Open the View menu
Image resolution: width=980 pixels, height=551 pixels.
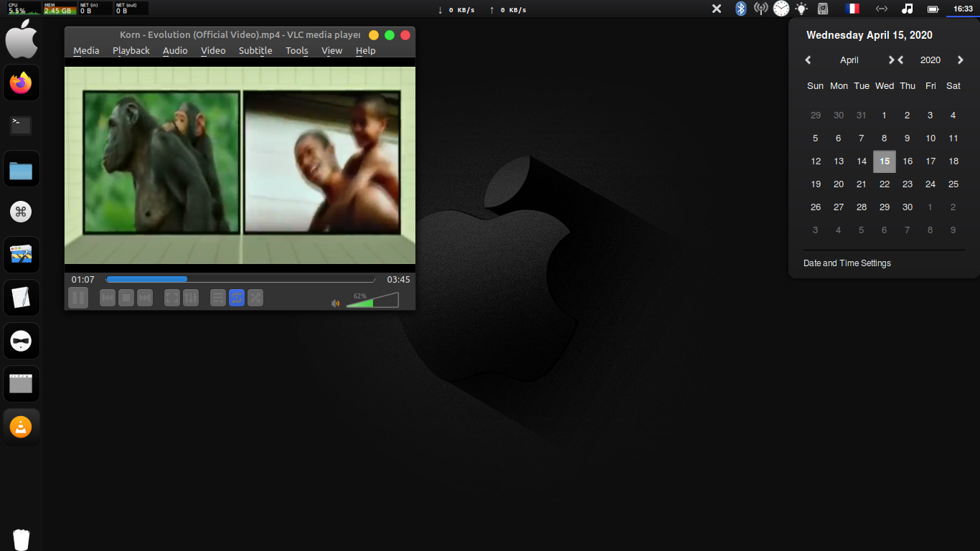[331, 50]
